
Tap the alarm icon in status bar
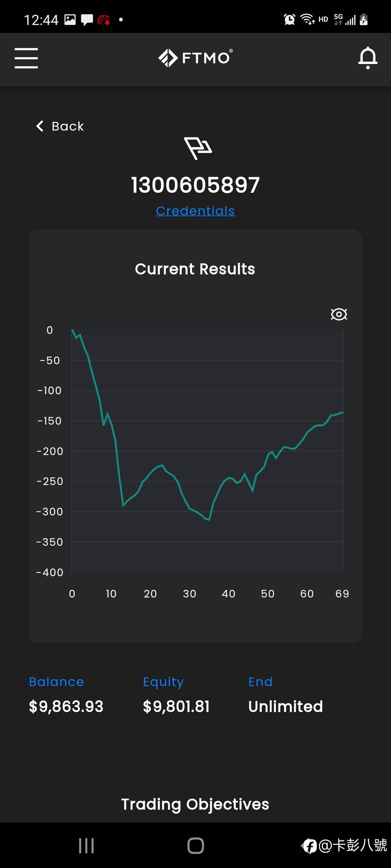pyautogui.click(x=289, y=20)
